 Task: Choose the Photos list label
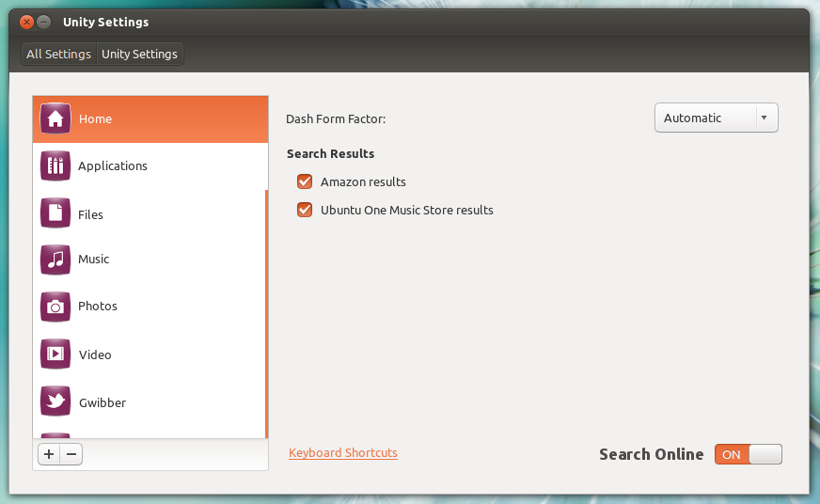point(97,306)
